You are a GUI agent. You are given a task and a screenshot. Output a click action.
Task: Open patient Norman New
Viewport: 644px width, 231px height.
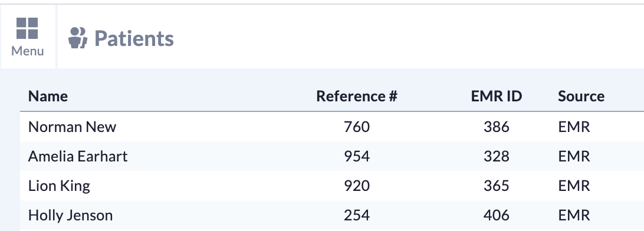(x=73, y=127)
